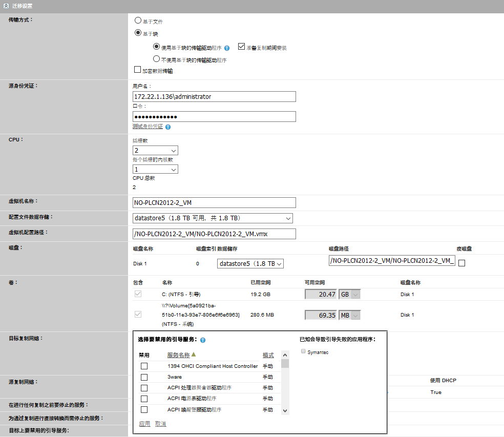This screenshot has height=437, width=504.
Task: Collapse the 迁移设置 section header icon
Action: pos(6,6)
